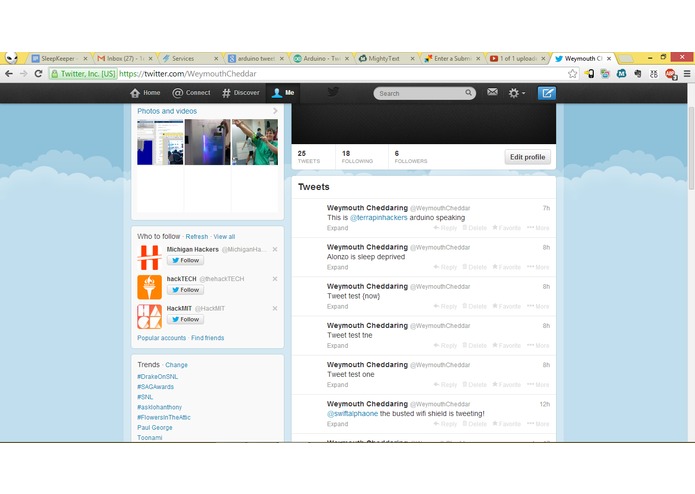695x494 pixels.
Task: Expand the 'Tweet test one' tweet
Action: click(x=337, y=385)
